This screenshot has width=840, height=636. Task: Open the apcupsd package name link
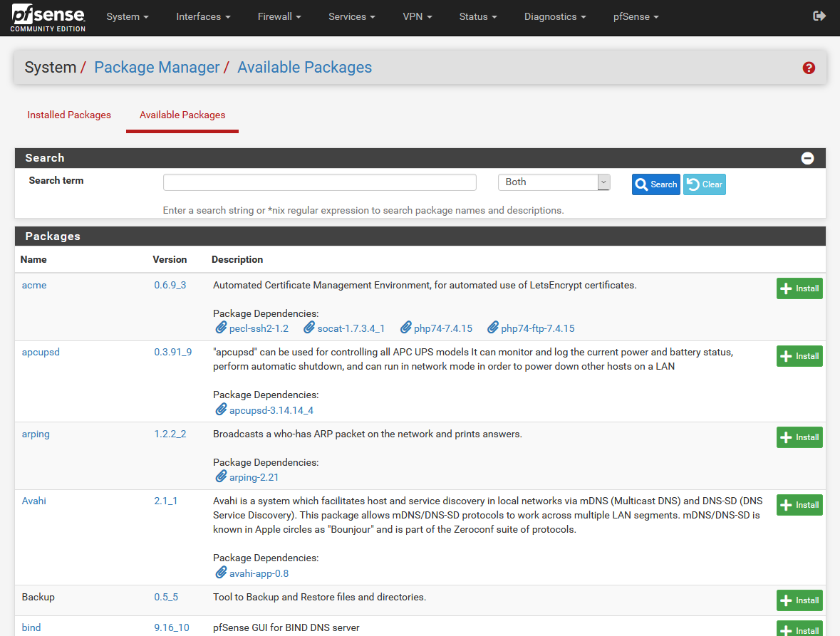tap(41, 353)
